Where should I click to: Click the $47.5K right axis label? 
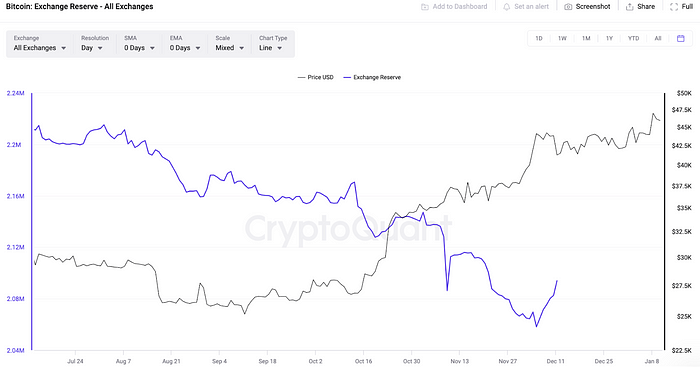pyautogui.click(x=682, y=110)
